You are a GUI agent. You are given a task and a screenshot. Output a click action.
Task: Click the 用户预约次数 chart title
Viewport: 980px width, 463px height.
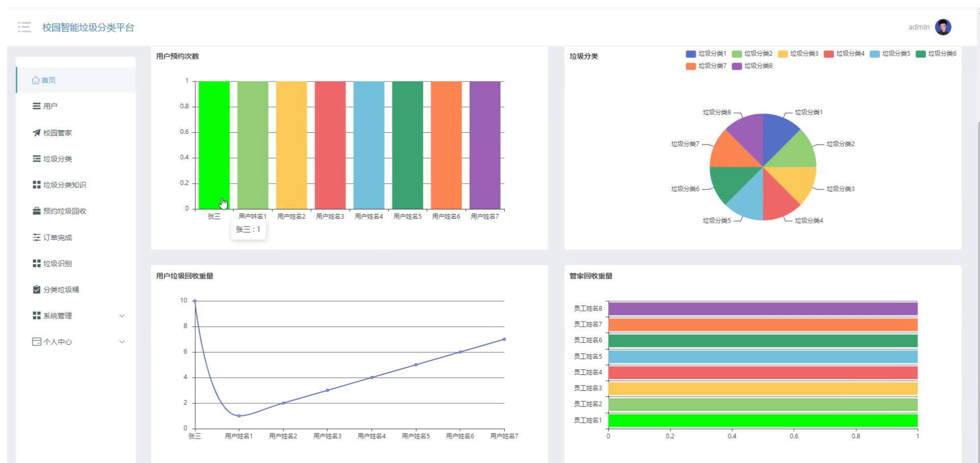click(x=177, y=56)
